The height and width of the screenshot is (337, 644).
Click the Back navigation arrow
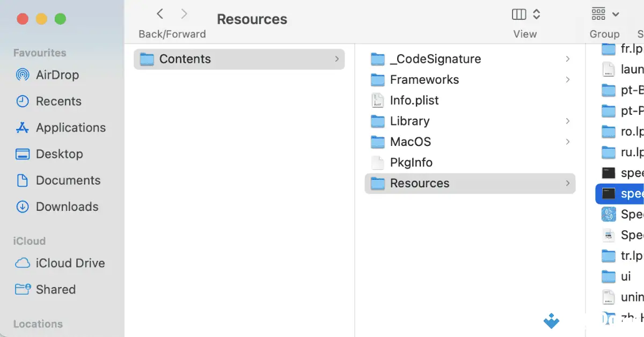[x=159, y=13]
